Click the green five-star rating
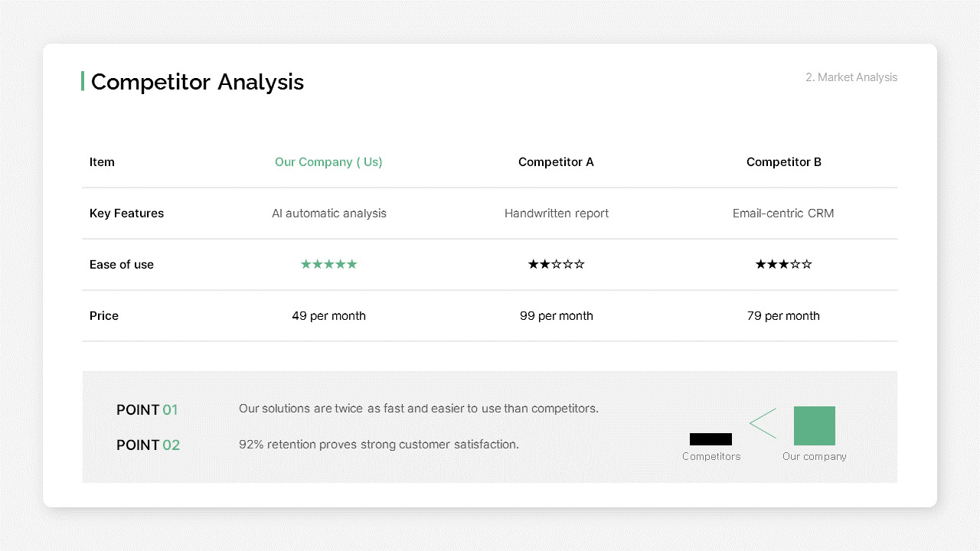The width and height of the screenshot is (980, 551). click(x=328, y=264)
